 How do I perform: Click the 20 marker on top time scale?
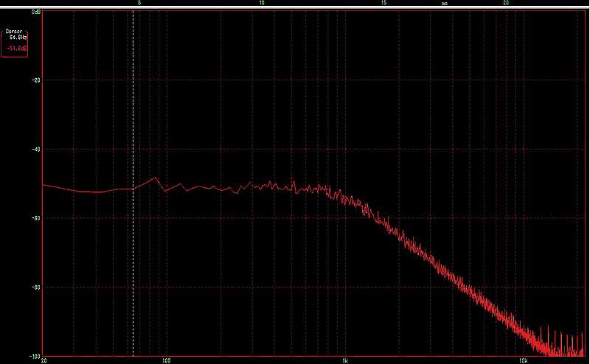click(506, 3)
